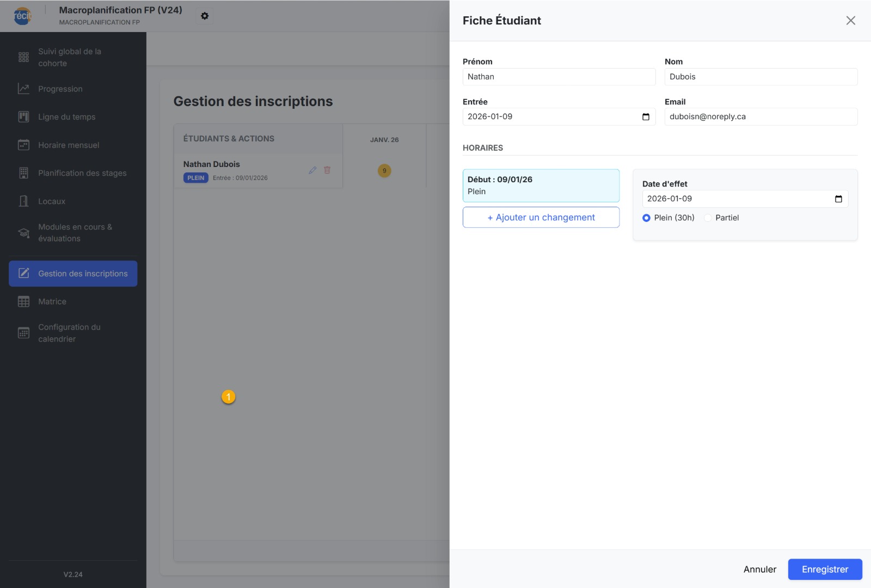This screenshot has width=871, height=588.
Task: Click Ajouter un changement button
Action: (x=541, y=218)
